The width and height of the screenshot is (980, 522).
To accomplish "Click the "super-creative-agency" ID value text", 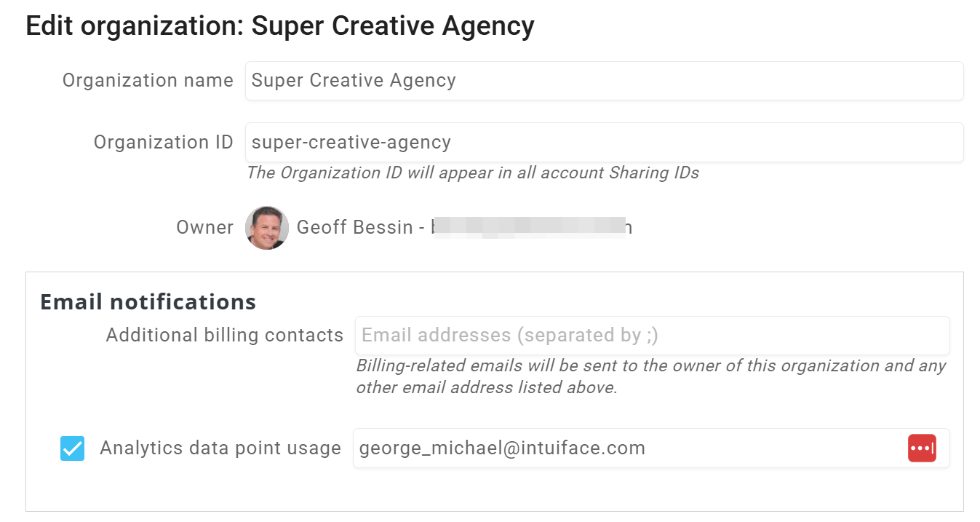I will [351, 143].
